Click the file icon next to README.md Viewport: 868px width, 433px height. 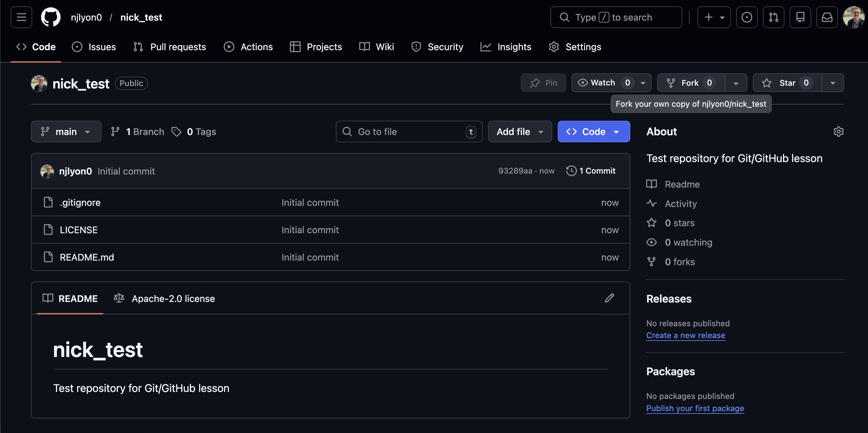point(48,257)
